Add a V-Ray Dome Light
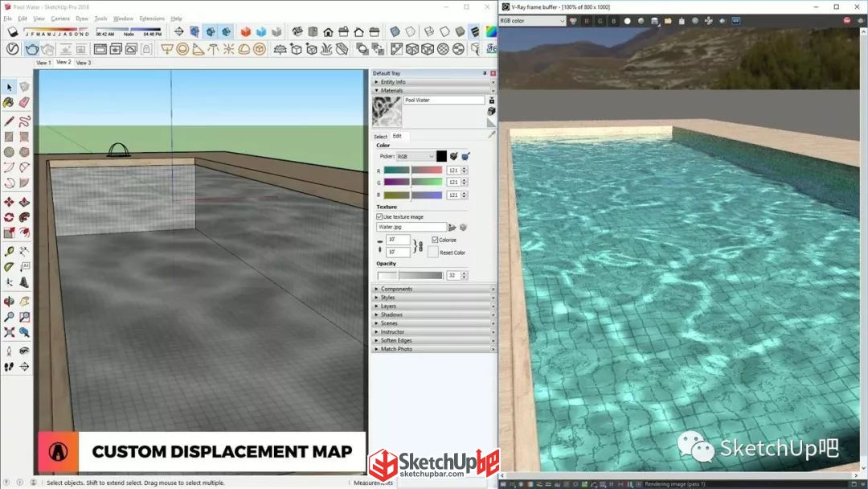The width and height of the screenshot is (868, 489). (244, 49)
